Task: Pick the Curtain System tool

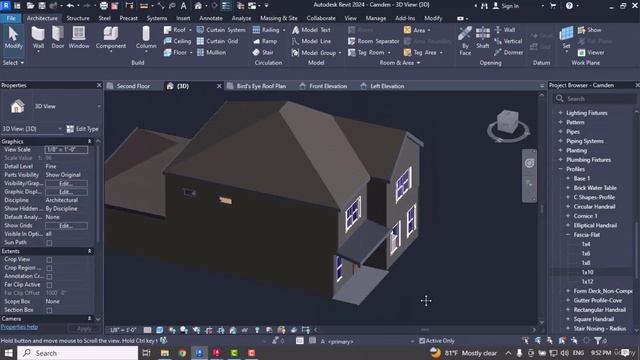Action: coord(221,30)
